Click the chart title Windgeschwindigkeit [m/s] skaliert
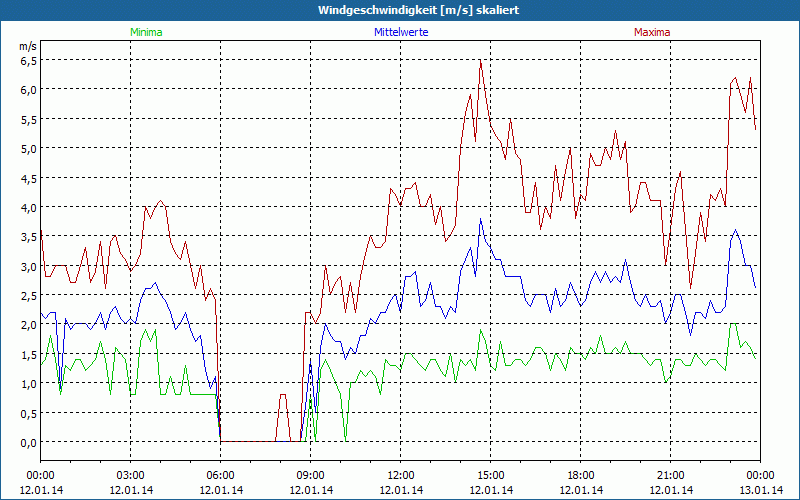Image resolution: width=800 pixels, height=500 pixels. 418,10
